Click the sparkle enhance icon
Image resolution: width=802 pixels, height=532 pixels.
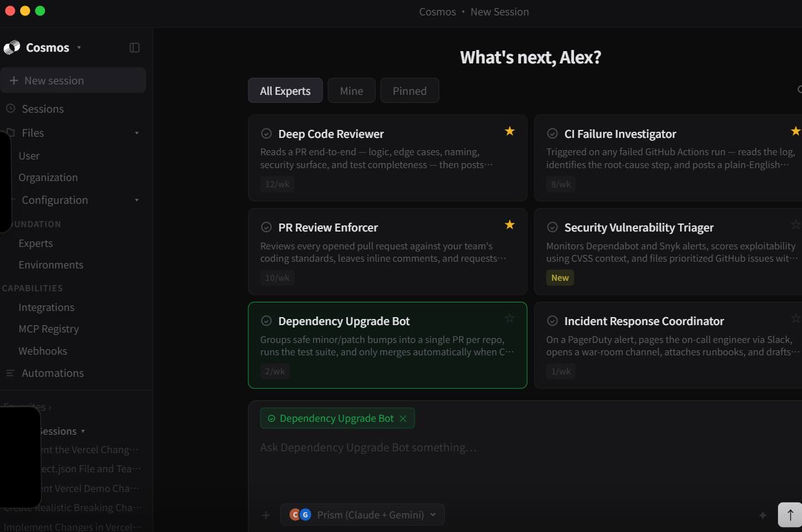[763, 515]
